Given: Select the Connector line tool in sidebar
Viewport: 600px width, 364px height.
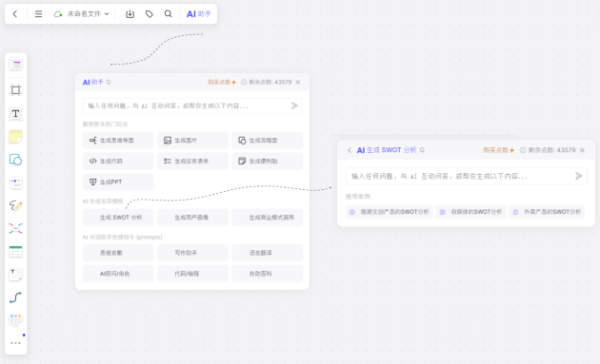Looking at the screenshot, I should [16, 297].
